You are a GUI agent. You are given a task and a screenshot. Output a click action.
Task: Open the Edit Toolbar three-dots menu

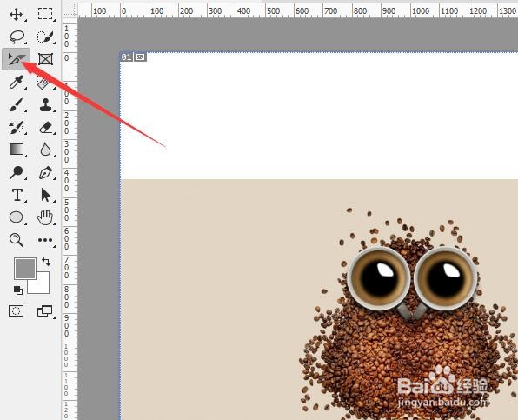(x=45, y=240)
